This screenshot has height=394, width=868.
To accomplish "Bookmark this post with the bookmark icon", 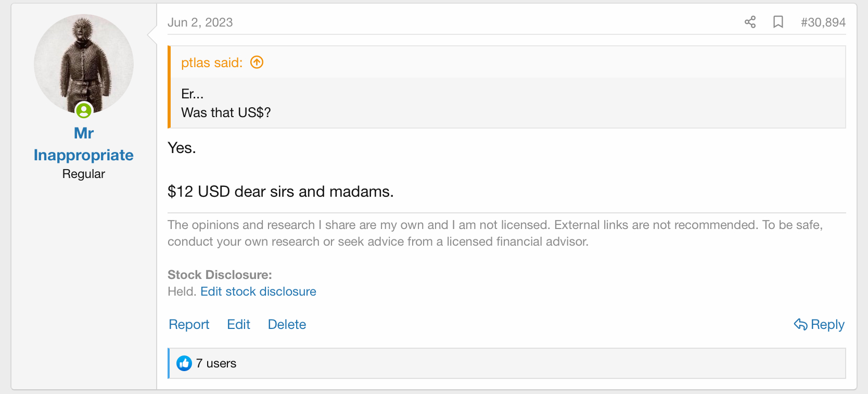I will click(x=778, y=22).
